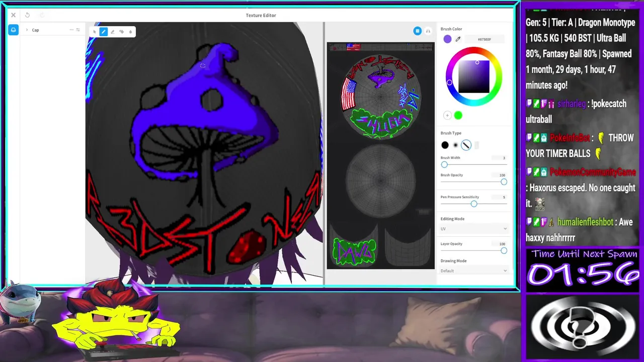Expand the Cap layer tree arrow

coord(27,30)
